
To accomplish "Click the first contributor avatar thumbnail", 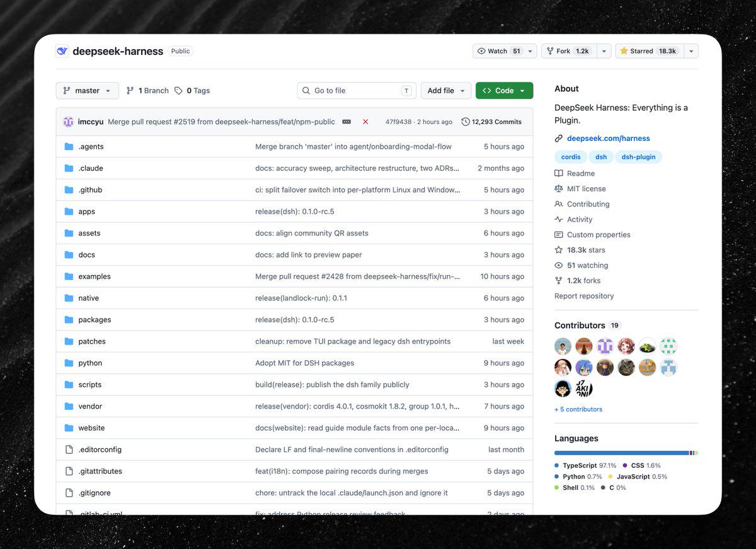I will [563, 346].
